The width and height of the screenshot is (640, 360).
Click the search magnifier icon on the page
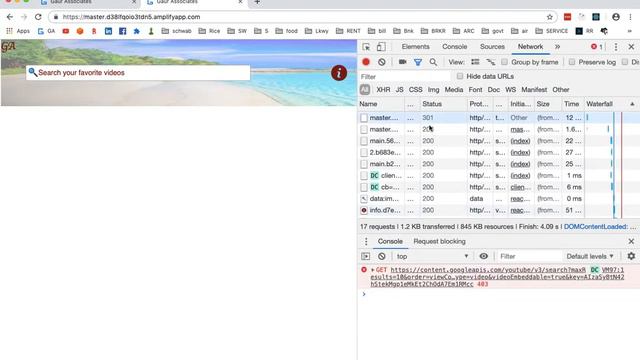click(32, 72)
